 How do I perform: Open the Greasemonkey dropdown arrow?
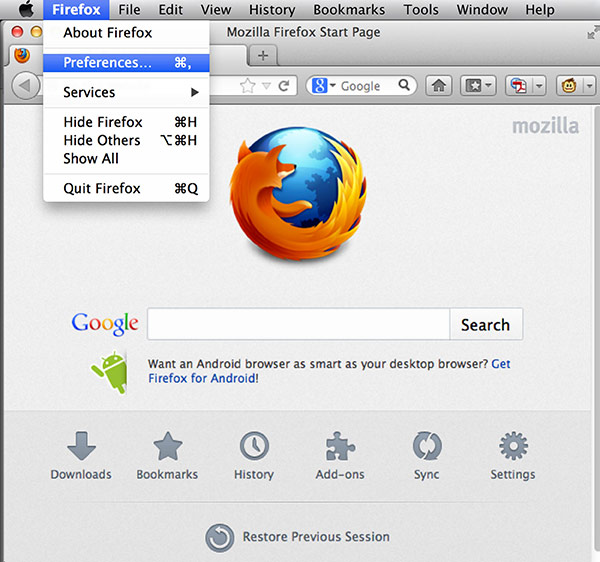click(x=590, y=86)
